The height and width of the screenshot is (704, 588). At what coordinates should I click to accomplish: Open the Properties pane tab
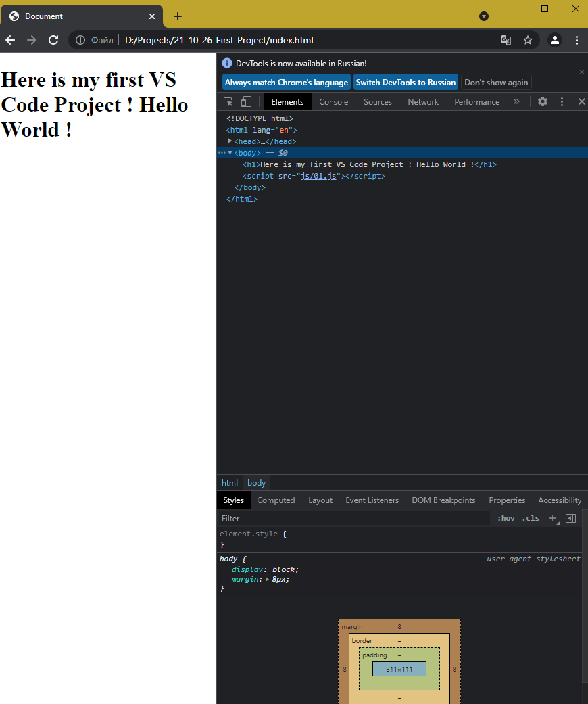click(507, 500)
